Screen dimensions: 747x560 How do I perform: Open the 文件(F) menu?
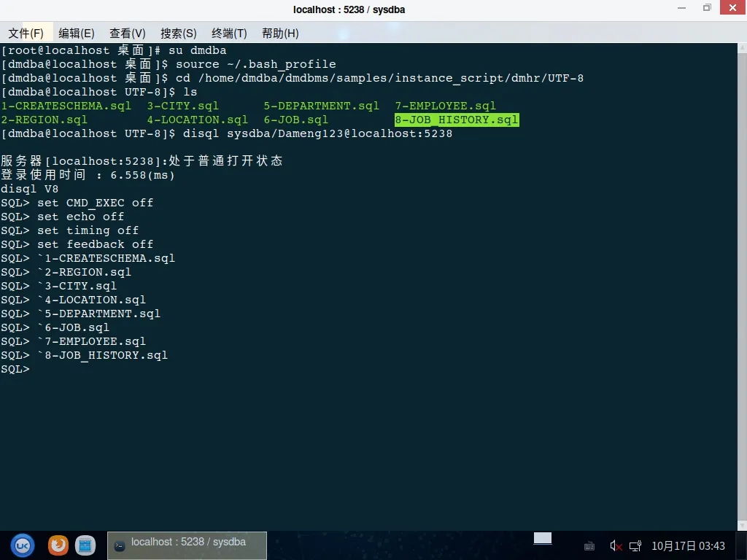(x=26, y=34)
